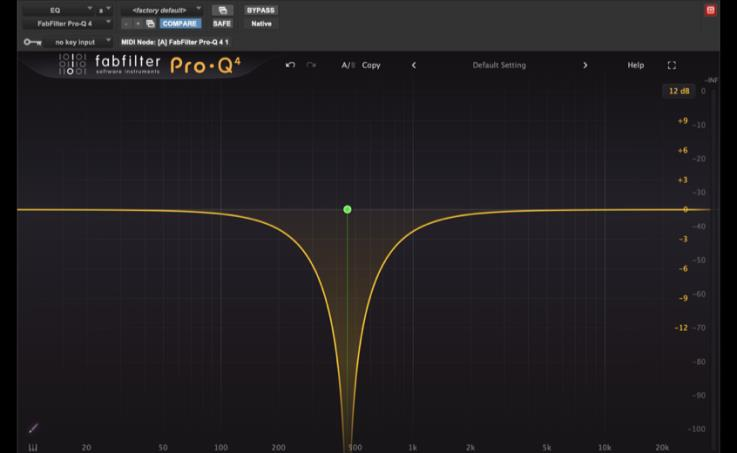Click the Pro-Q 4 product title
737x453 pixels.
pos(205,65)
